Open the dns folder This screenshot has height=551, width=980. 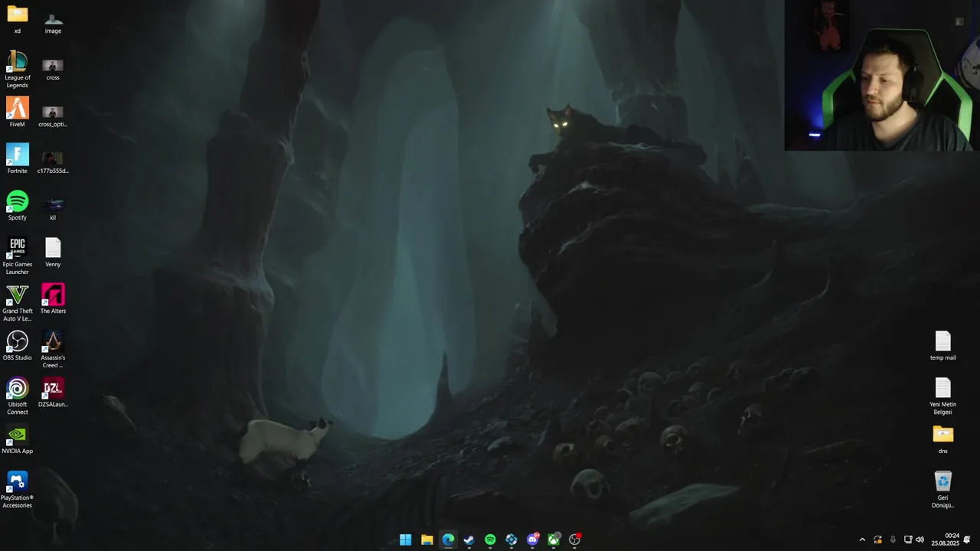[942, 439]
